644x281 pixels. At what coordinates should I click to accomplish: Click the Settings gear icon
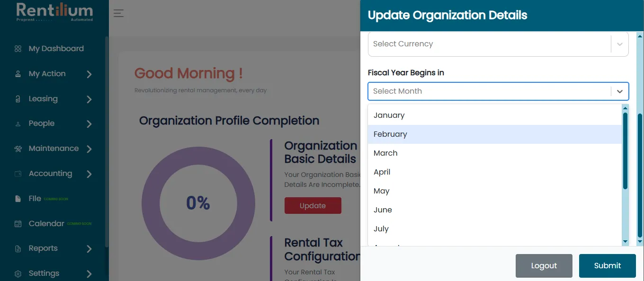point(18,273)
